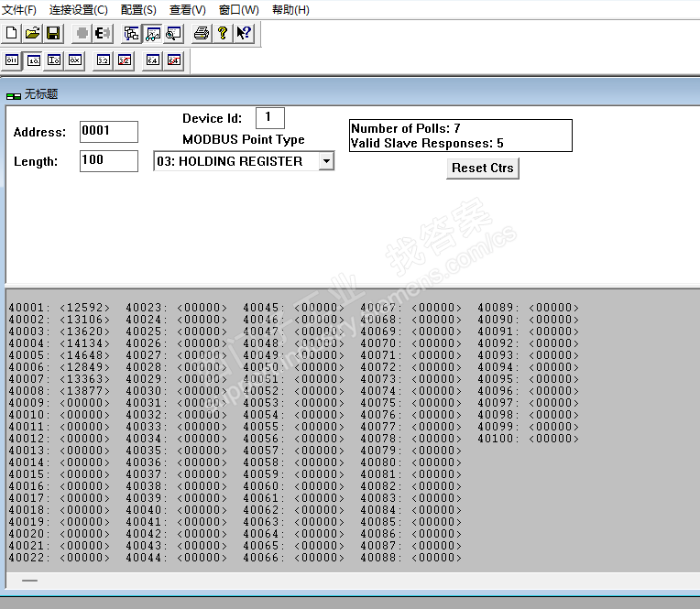
Task: Open the 连接设置(C) menu
Action: coord(79,9)
